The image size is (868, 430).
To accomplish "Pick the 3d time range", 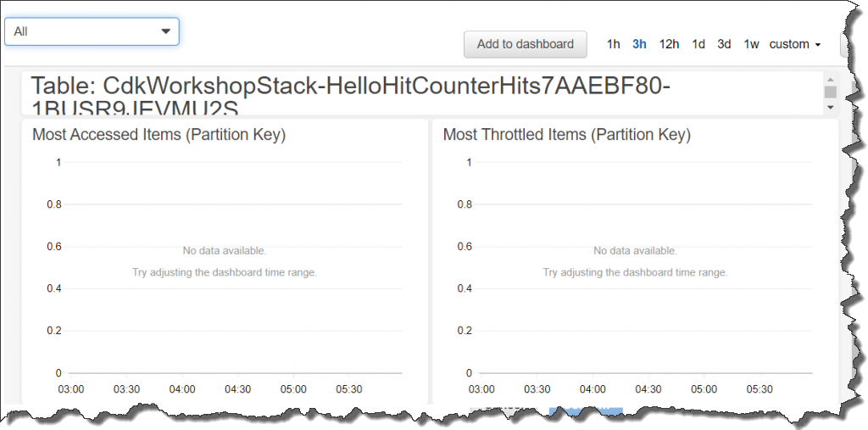I will click(x=724, y=44).
